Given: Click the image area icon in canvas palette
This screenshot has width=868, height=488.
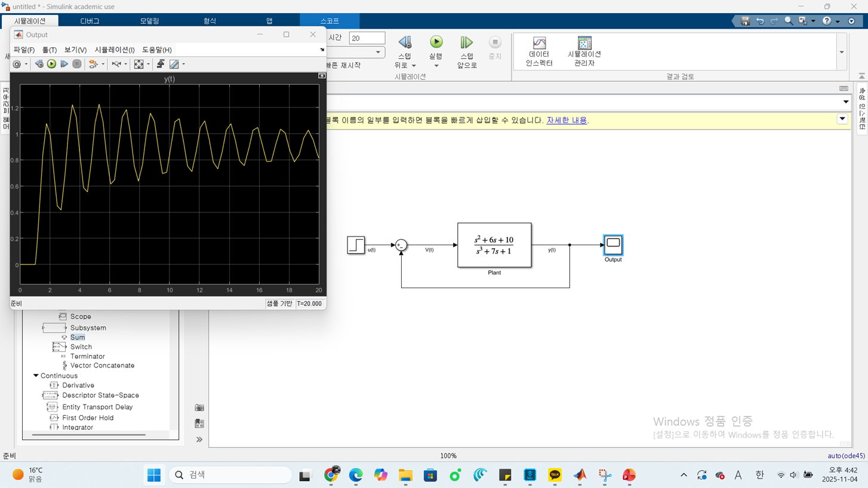Looking at the screenshot, I should pyautogui.click(x=199, y=424).
